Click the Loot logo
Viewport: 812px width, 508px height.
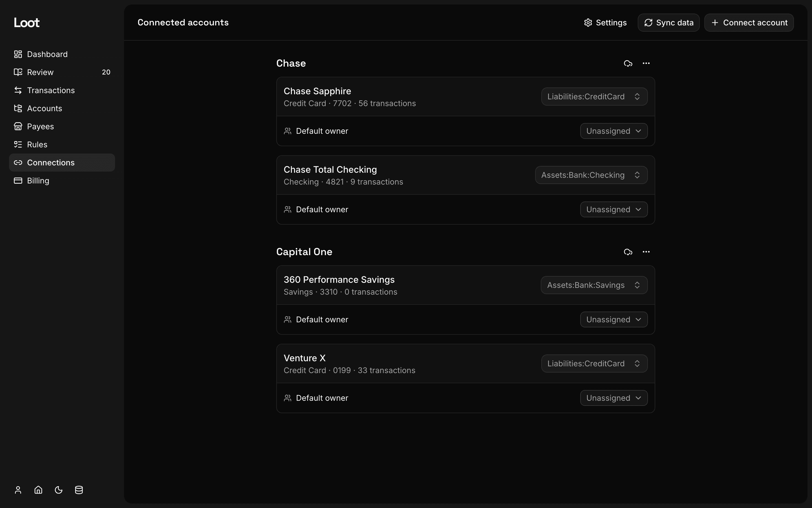pos(27,23)
